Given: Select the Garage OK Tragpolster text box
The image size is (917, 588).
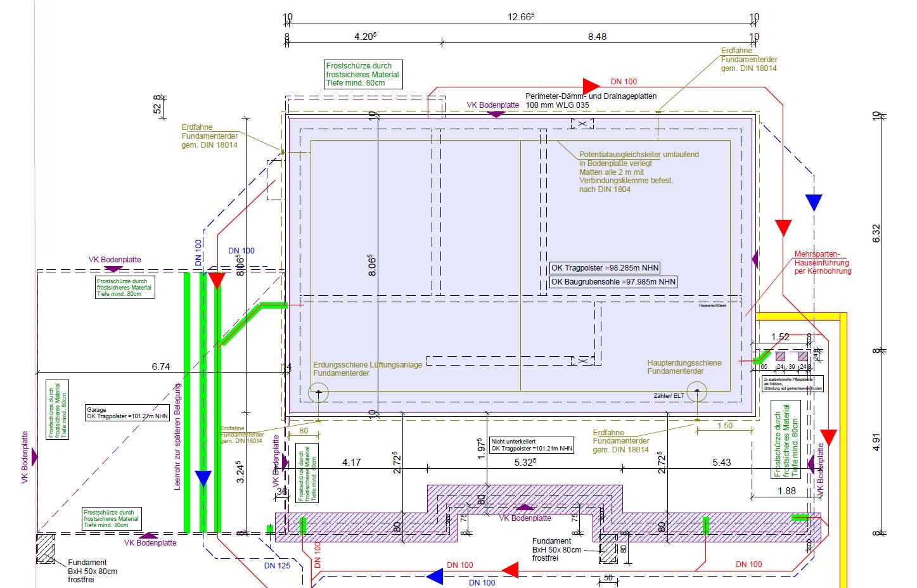Looking at the screenshot, I should click(127, 413).
